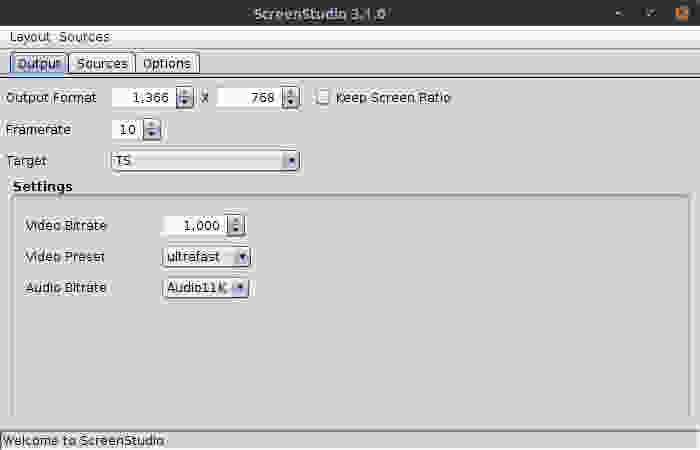Viewport: 700px width, 450px height.
Task: Click the output height field showing 768
Action: 249,97
